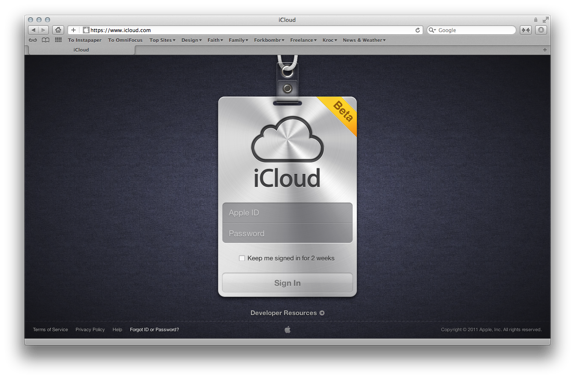The height and width of the screenshot is (379, 575).
Task: Go back to the previous page
Action: [x=34, y=30]
